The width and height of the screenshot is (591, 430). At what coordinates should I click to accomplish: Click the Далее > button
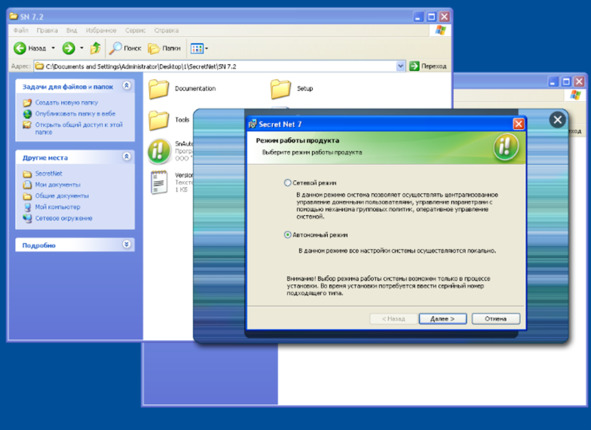pyautogui.click(x=442, y=319)
